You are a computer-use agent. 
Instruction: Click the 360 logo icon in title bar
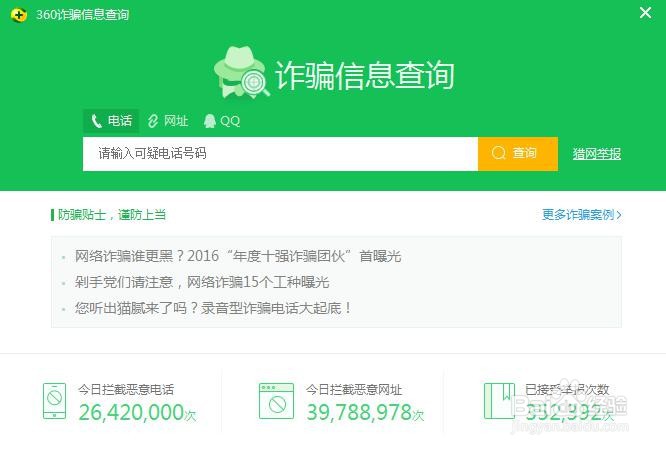point(19,15)
